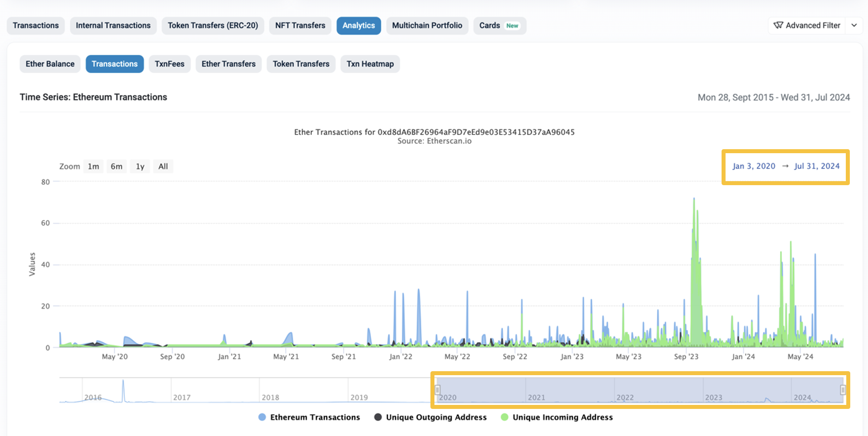Set chart zoom to 1m

coord(93,166)
